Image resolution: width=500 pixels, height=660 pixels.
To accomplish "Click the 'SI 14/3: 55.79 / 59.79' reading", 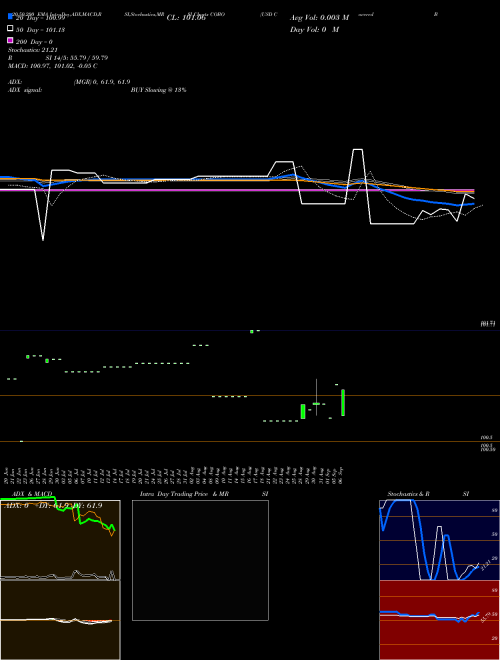I will 77,58.
